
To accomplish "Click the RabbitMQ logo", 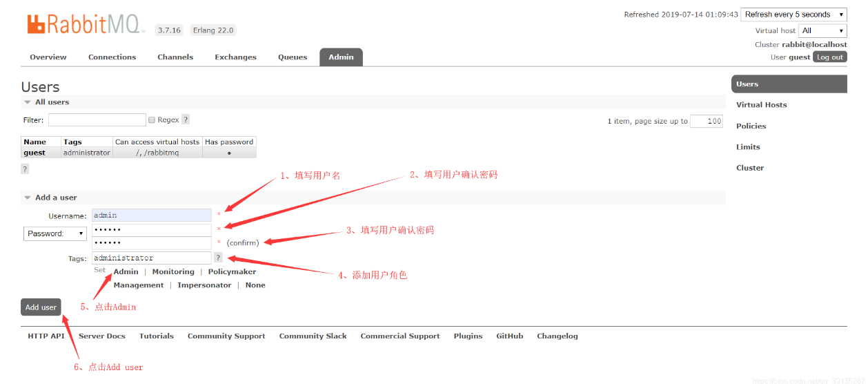I will coord(86,25).
